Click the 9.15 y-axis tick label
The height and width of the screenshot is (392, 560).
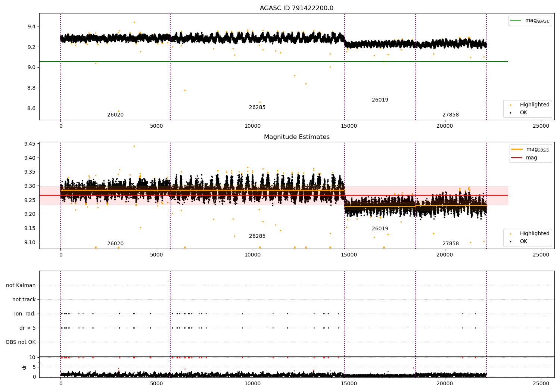(x=30, y=228)
